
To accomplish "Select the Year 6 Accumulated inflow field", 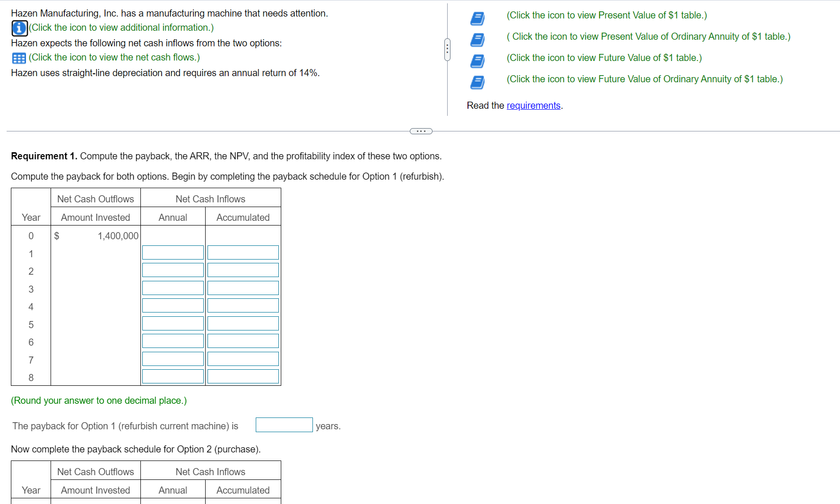I will point(243,341).
